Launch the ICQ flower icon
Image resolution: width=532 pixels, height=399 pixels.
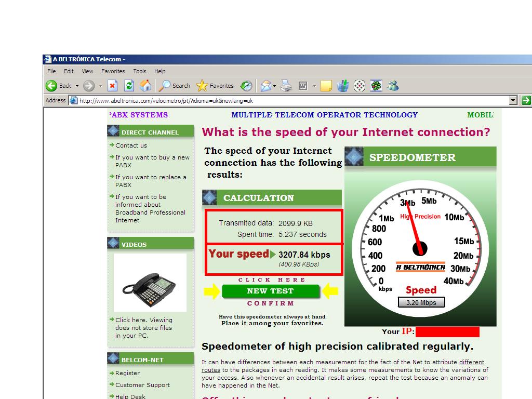[376, 86]
